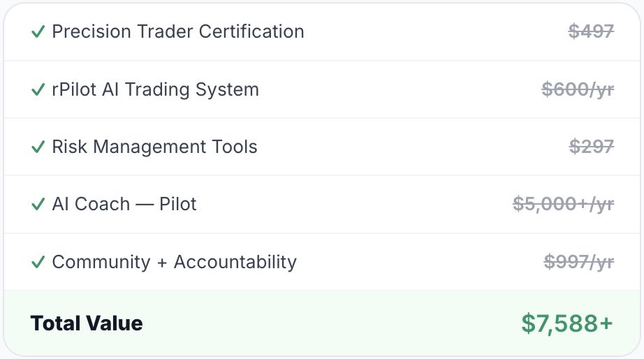Select the Community + Accountability label
Viewport: 644px width, 359px height.
[x=174, y=262]
